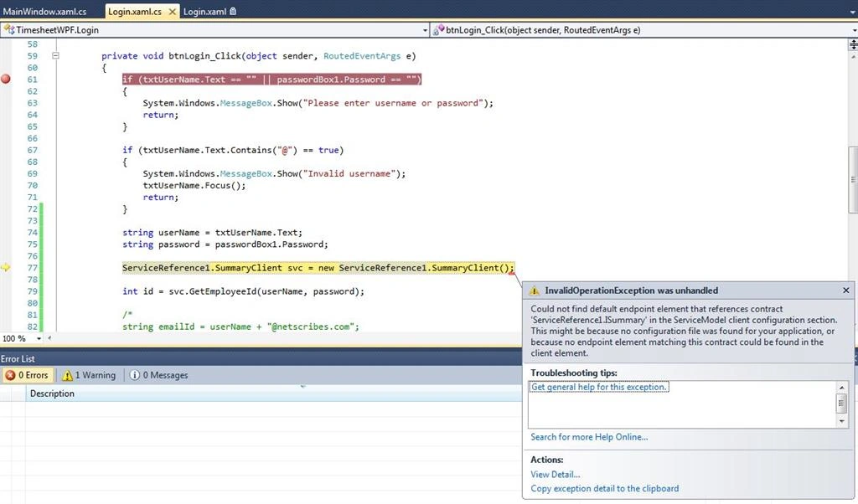
Task: Click Copy exception detail to the clipboard
Action: [605, 489]
